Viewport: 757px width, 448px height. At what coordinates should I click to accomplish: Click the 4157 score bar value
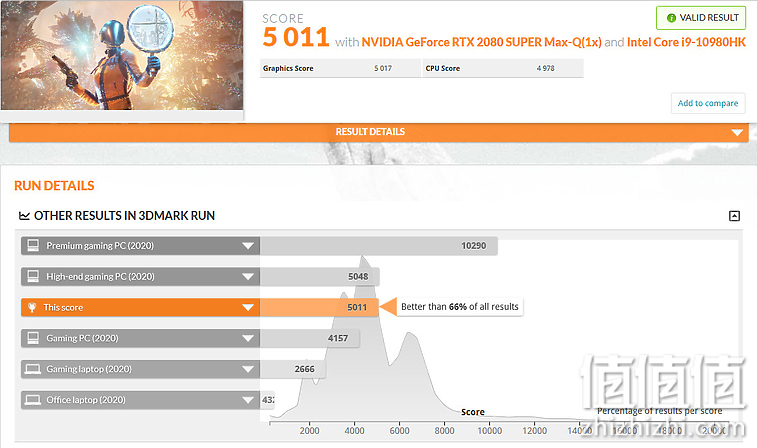[x=338, y=338]
